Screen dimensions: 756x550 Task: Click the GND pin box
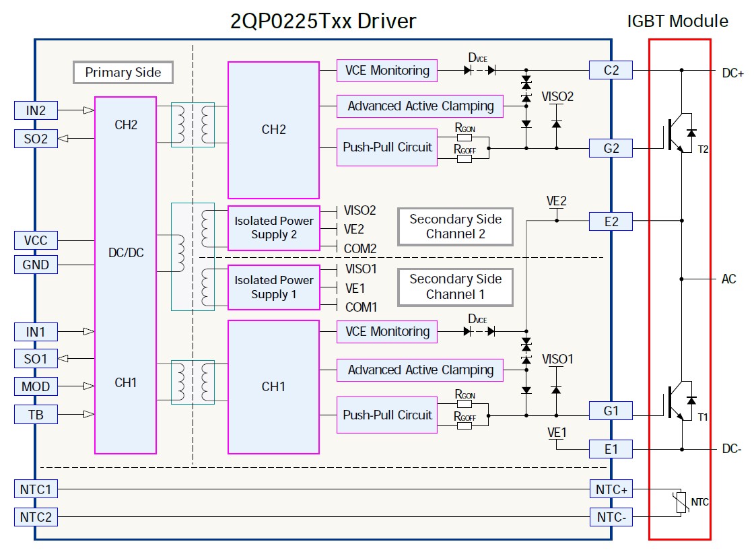[36, 265]
